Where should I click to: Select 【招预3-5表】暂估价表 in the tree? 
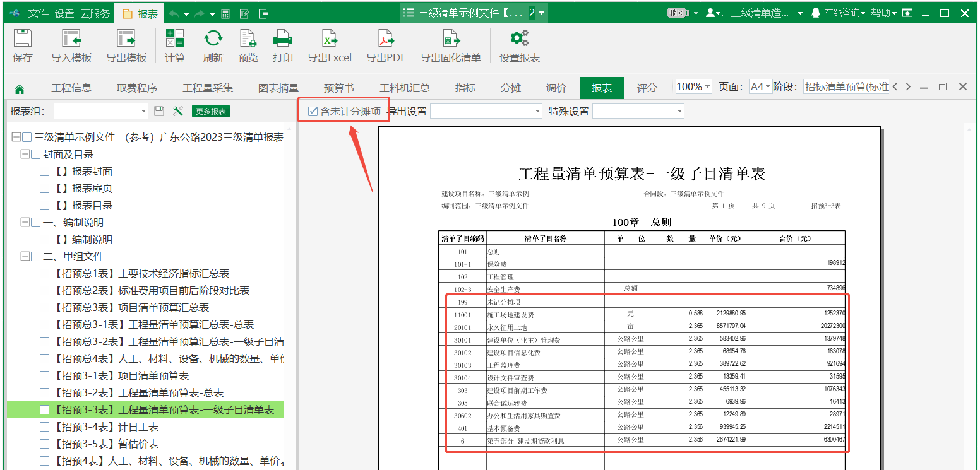pos(106,444)
